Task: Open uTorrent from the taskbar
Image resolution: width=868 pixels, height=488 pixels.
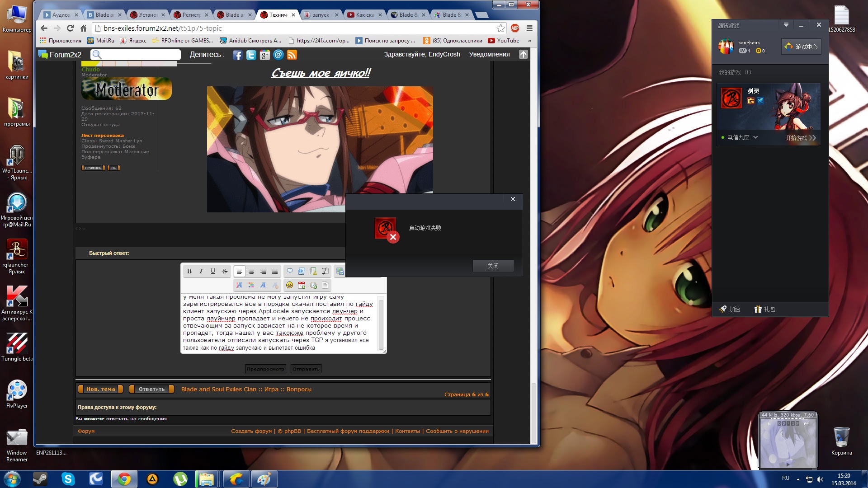Action: [180, 479]
